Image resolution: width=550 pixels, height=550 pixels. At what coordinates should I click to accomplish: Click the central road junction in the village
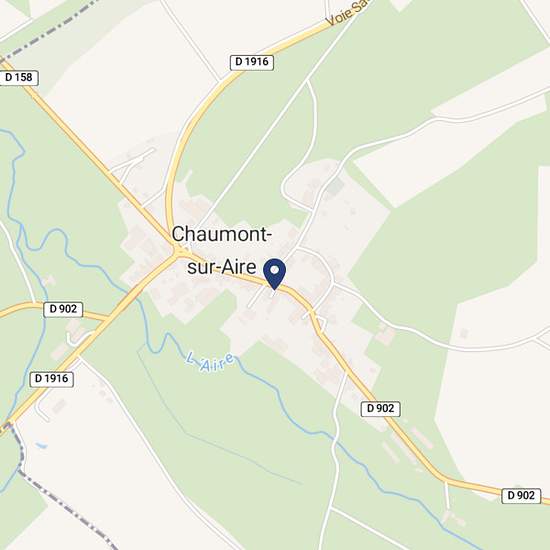(178, 253)
